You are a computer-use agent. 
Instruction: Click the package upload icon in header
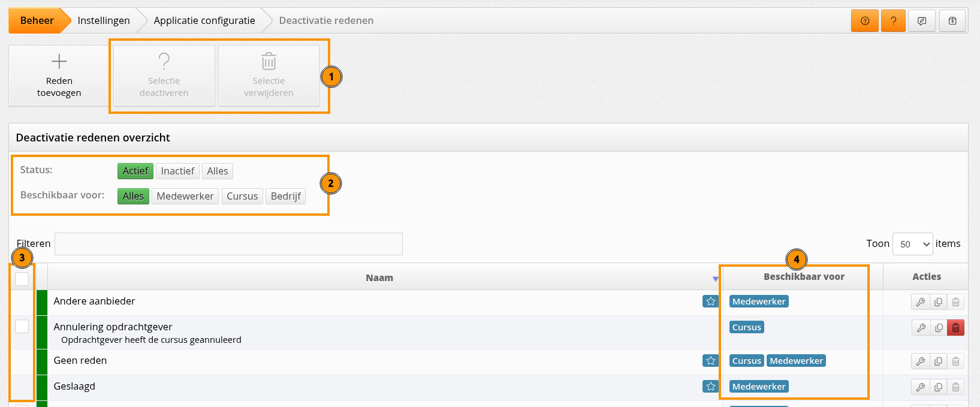(x=952, y=21)
